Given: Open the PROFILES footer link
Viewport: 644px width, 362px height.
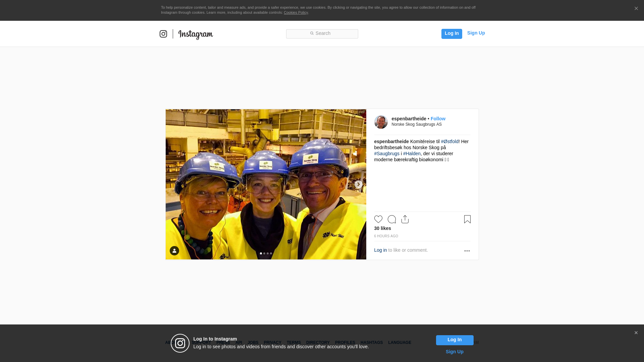Looking at the screenshot, I should pos(345,343).
